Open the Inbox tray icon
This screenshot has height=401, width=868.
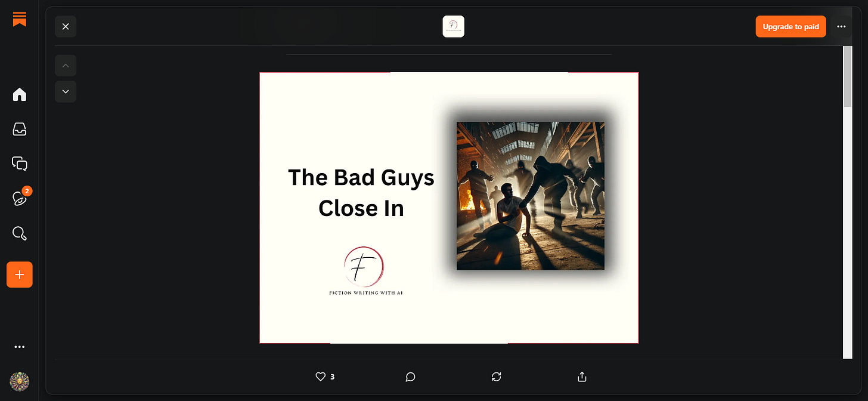[20, 129]
